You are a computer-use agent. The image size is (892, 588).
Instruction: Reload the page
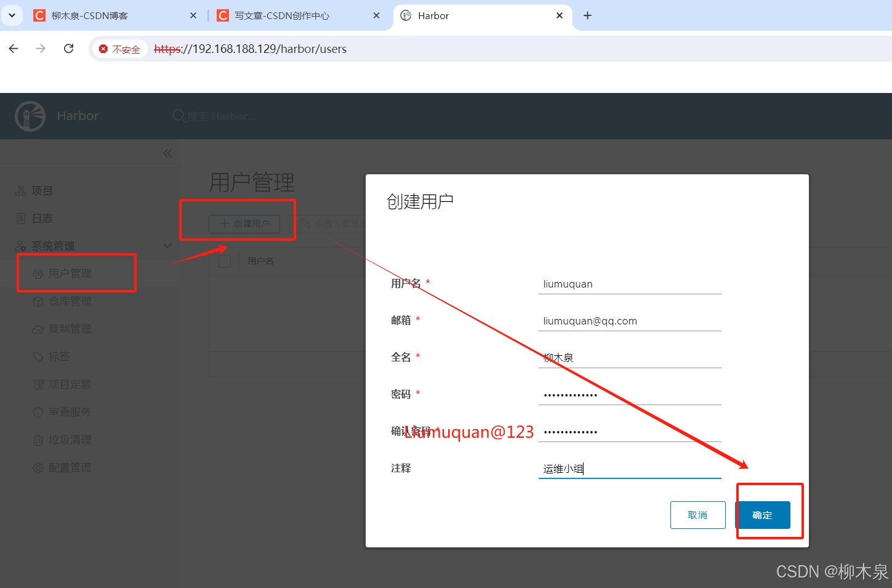68,49
